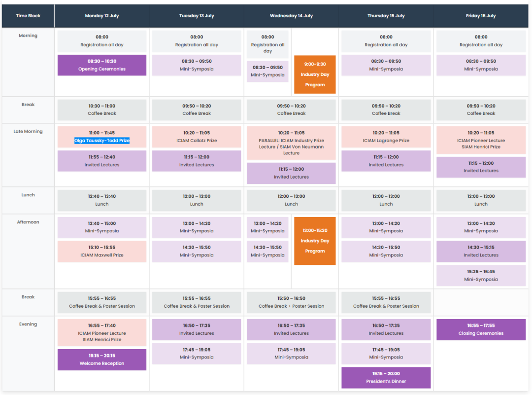Image resolution: width=532 pixels, height=395 pixels.
Task: Click the Monday Opening Ceremonies block
Action: (102, 65)
